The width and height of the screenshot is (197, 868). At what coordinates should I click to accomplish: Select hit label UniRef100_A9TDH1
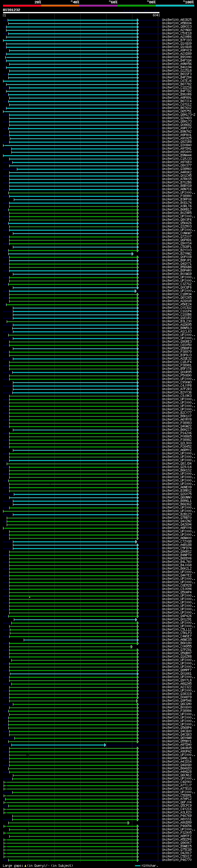tap(177, 149)
